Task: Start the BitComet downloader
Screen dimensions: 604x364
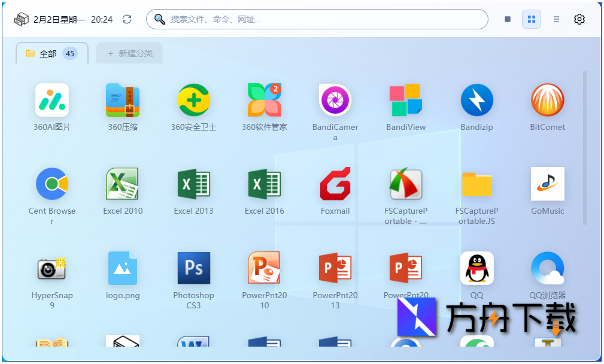Action: tap(547, 100)
